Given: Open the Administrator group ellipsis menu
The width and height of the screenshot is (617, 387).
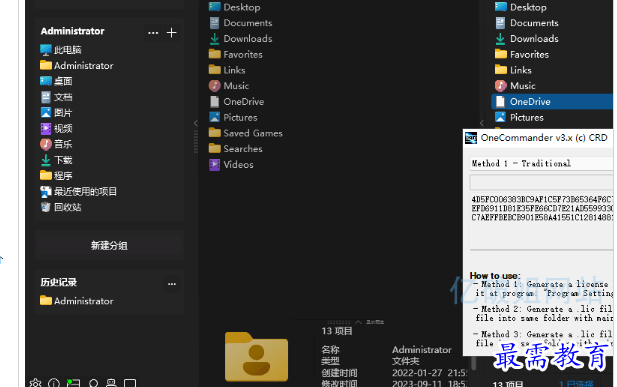Looking at the screenshot, I should pos(153,33).
